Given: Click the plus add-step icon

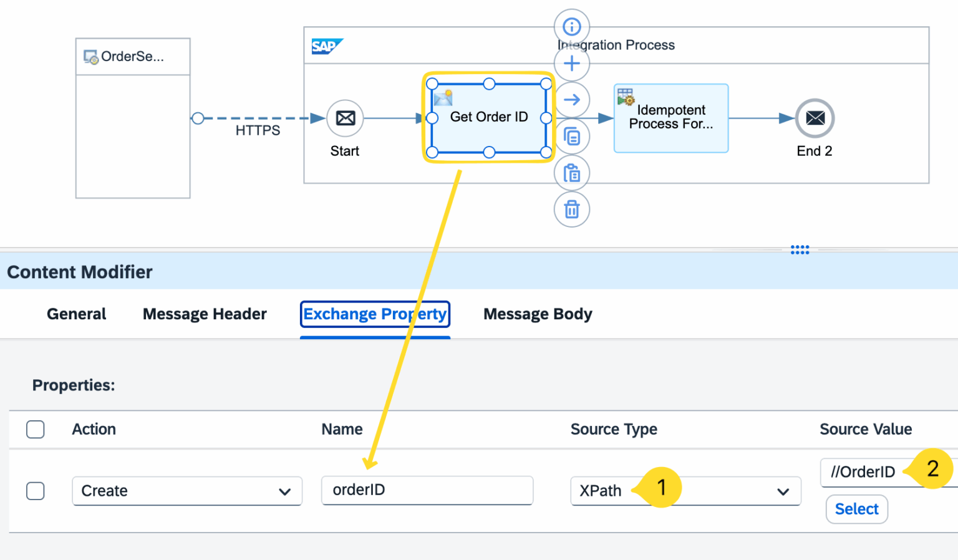Looking at the screenshot, I should pos(571,64).
